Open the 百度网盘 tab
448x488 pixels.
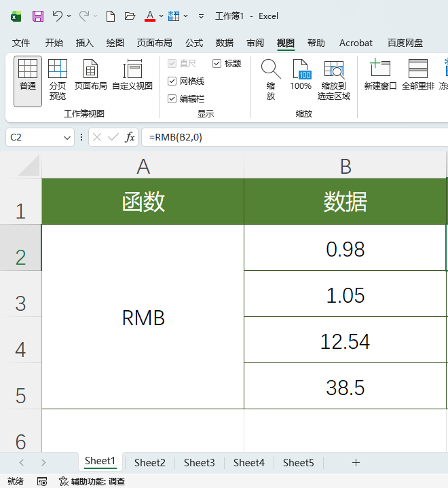tap(405, 43)
